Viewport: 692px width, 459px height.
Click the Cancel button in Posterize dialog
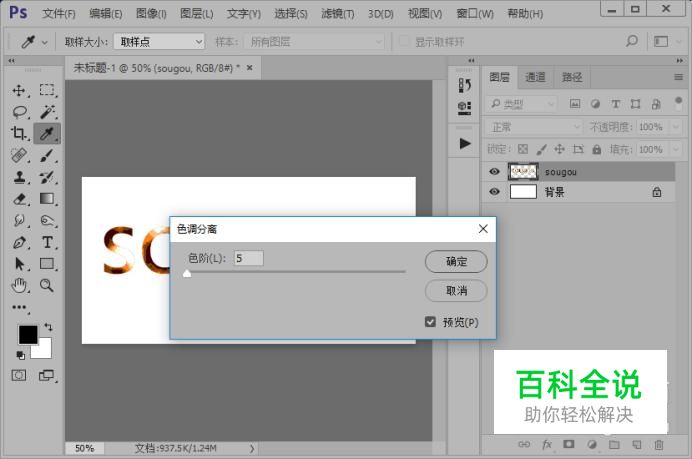coord(456,291)
